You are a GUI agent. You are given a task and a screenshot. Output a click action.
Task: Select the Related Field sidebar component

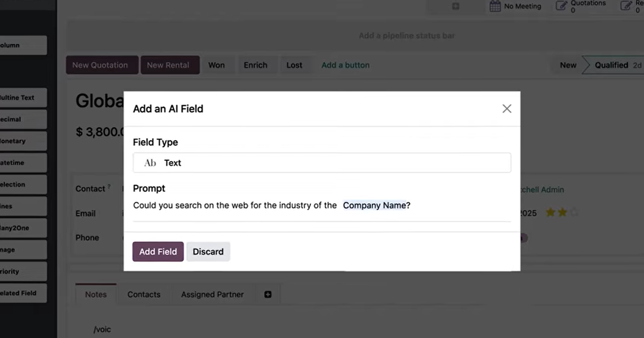[x=23, y=293]
